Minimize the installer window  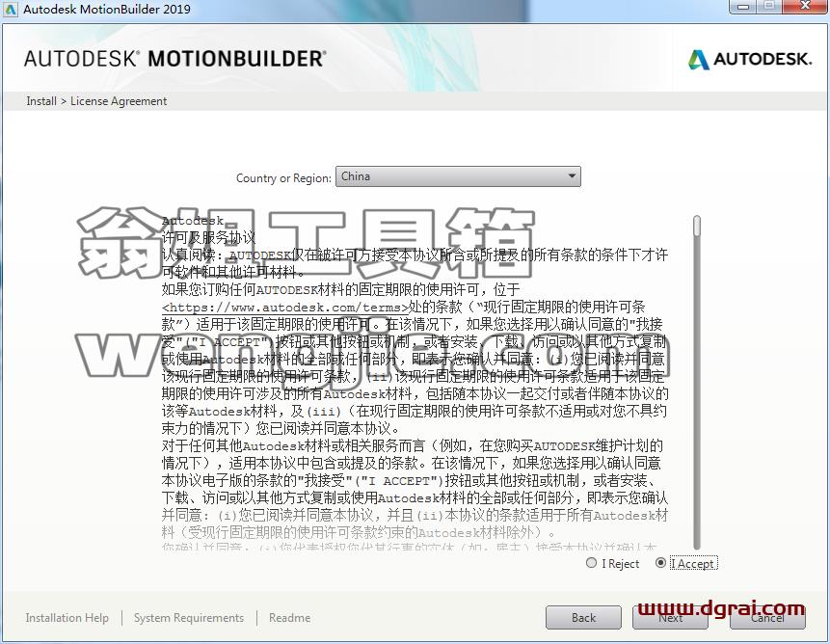(742, 7)
